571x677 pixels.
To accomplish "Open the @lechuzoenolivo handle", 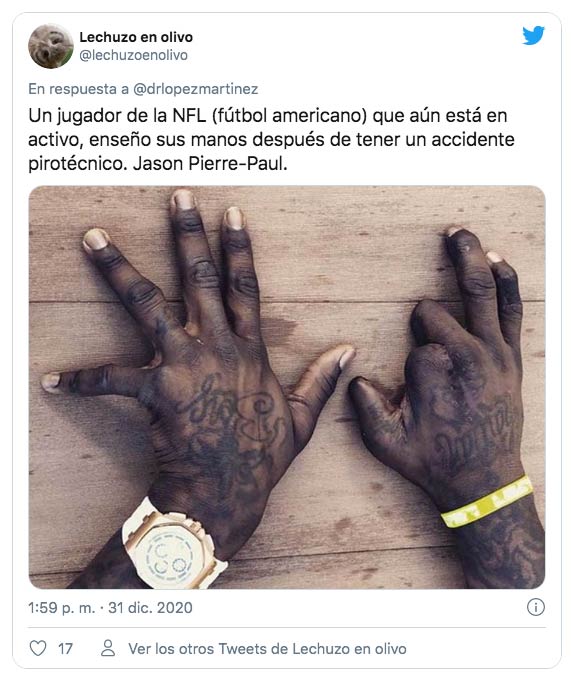I will (x=133, y=55).
